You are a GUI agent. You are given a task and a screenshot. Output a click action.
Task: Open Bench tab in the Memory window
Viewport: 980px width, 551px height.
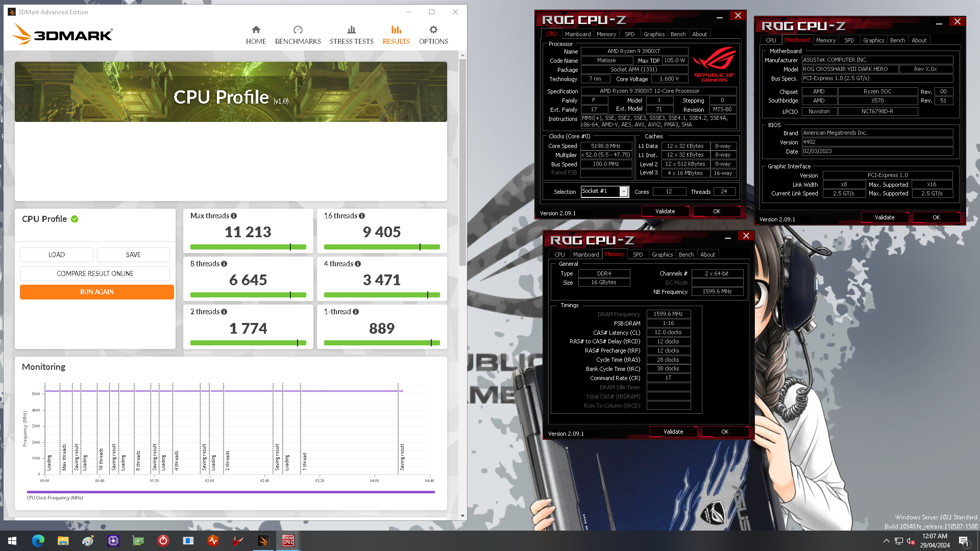click(x=686, y=255)
